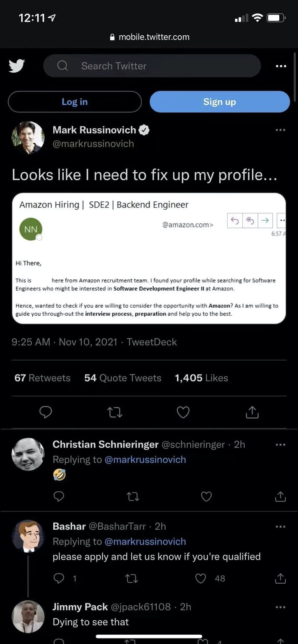This screenshot has height=644, width=298.
Task: Expand top navigation three-dots menu
Action: coord(281,66)
